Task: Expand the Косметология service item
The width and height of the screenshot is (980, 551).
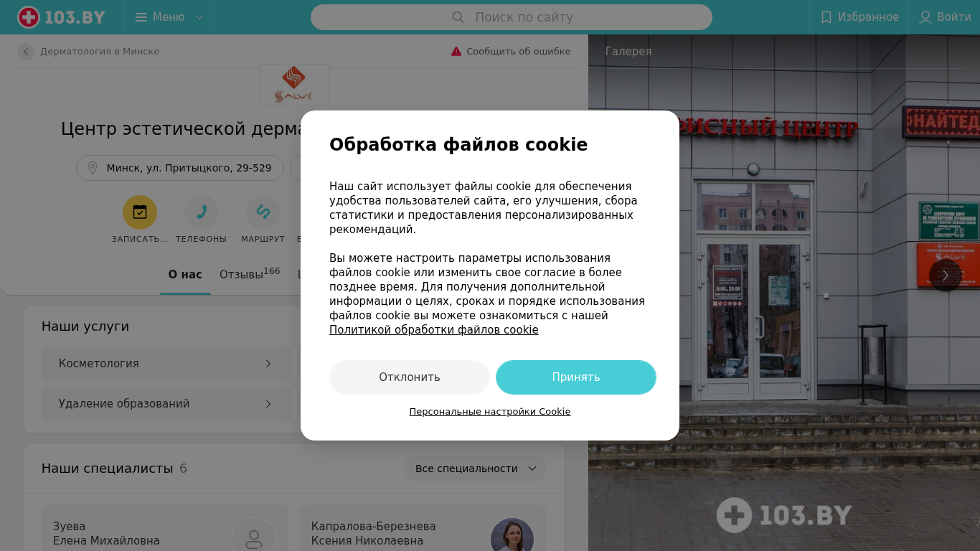Action: click(166, 364)
